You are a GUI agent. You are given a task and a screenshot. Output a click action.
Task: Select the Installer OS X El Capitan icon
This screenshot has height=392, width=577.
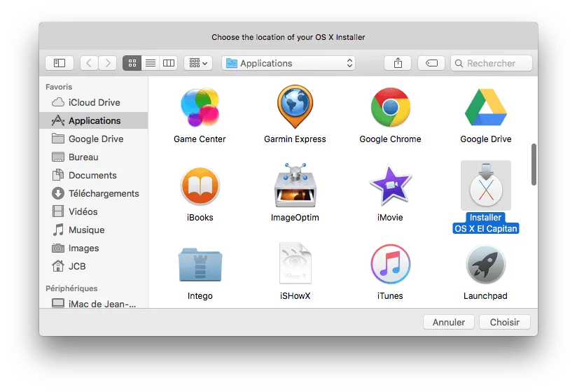click(x=486, y=185)
